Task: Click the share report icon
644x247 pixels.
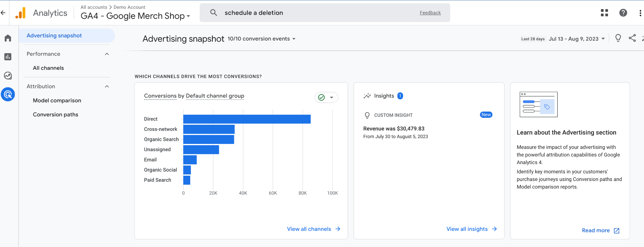Action: click(632, 38)
